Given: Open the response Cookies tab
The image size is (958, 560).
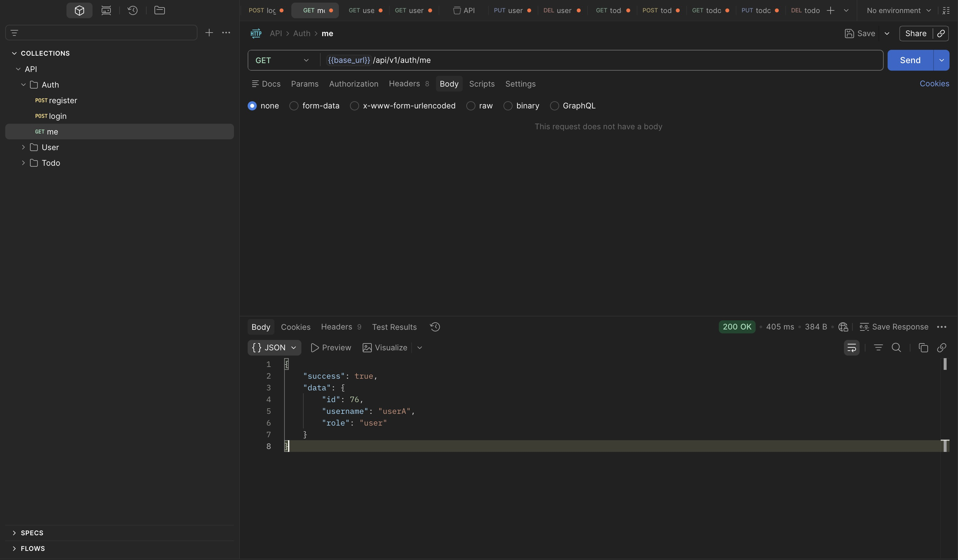Looking at the screenshot, I should coord(295,327).
